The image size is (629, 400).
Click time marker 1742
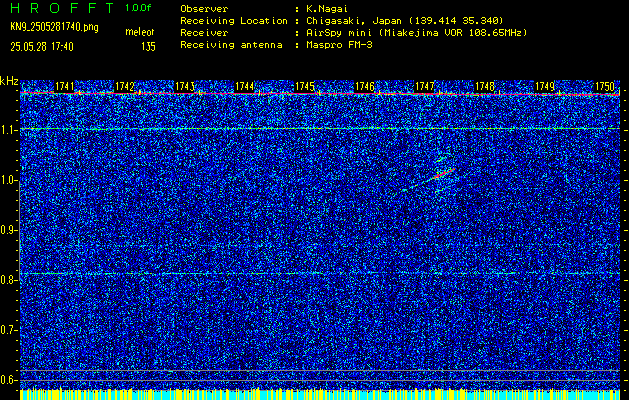(124, 86)
